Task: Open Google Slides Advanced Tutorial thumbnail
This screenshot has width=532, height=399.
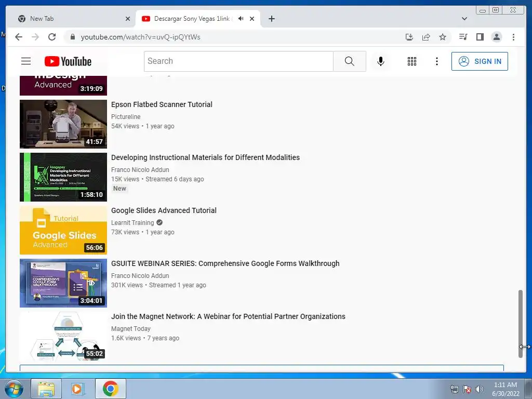Action: pyautogui.click(x=63, y=230)
